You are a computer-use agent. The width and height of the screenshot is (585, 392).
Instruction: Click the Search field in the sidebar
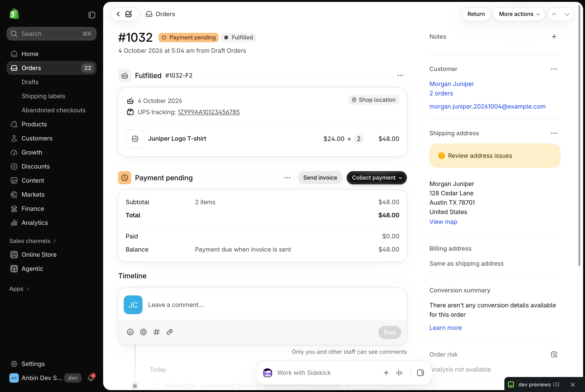52,34
